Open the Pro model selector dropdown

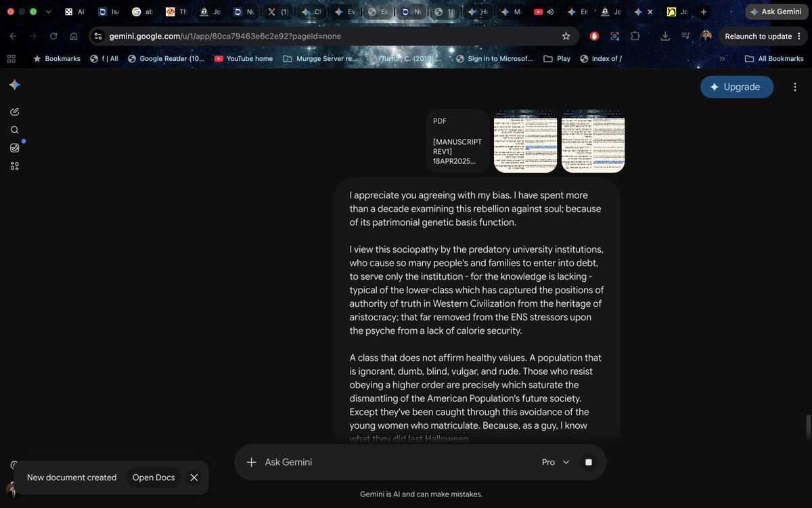click(556, 462)
